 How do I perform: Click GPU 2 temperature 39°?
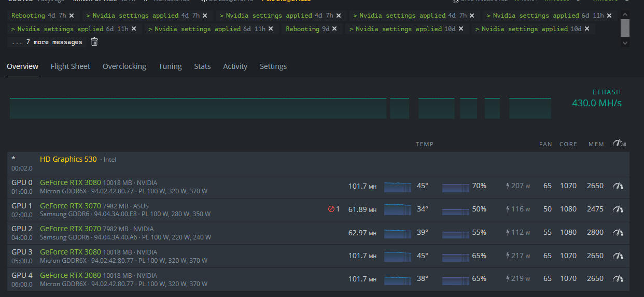pos(423,232)
